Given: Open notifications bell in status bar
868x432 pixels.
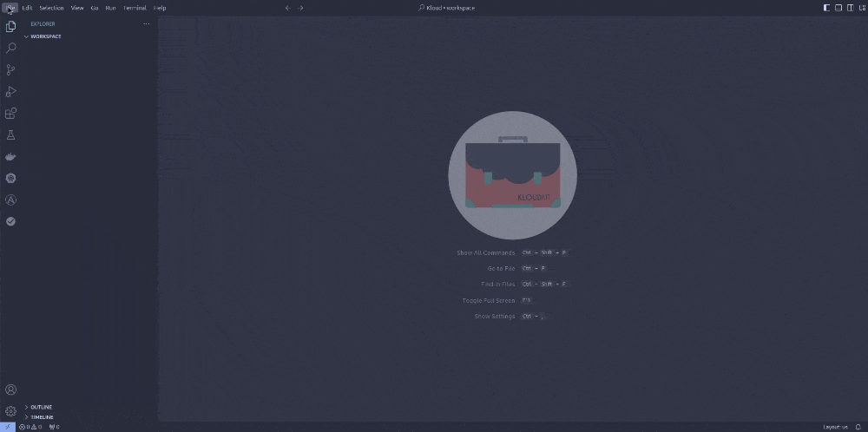Looking at the screenshot, I should [858, 427].
